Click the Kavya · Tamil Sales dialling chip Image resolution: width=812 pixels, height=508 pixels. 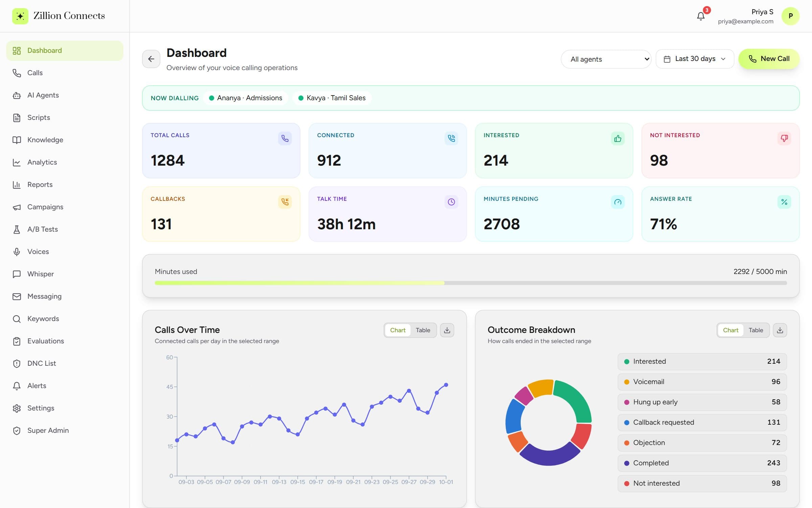[x=332, y=98]
